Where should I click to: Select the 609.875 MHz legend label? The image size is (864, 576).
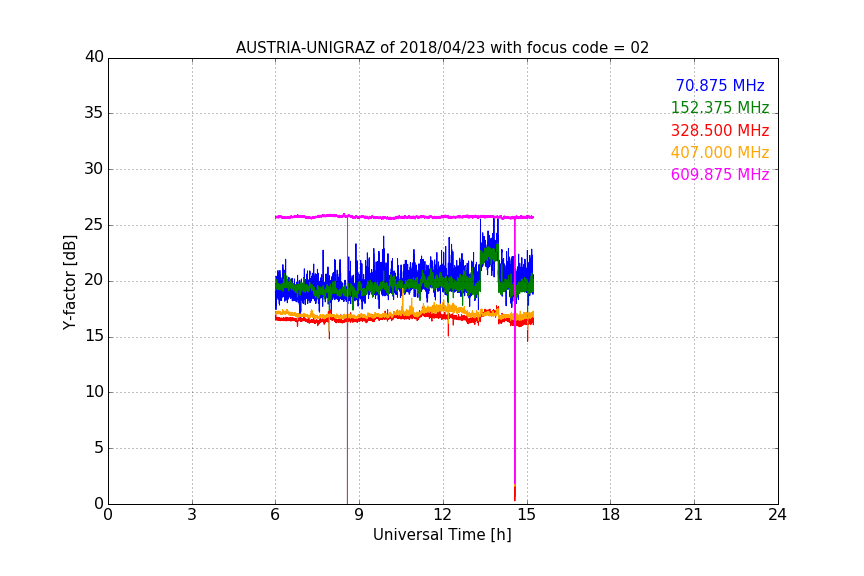720,174
